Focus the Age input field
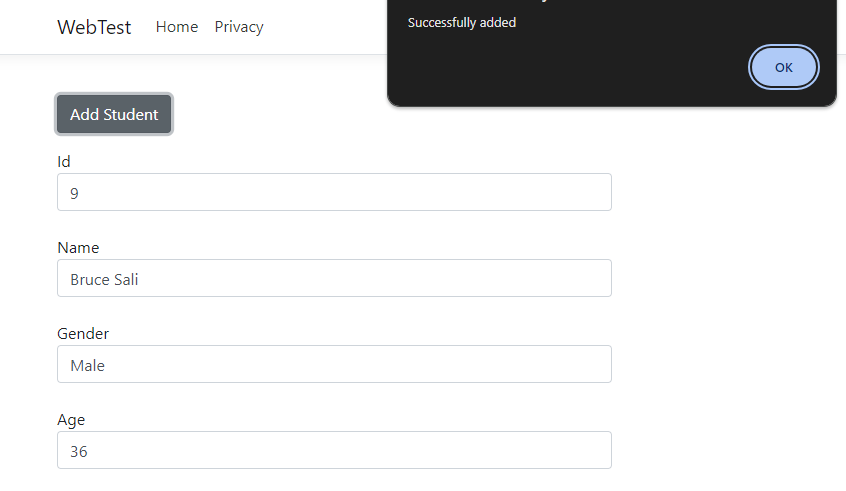846x491 pixels. click(334, 450)
